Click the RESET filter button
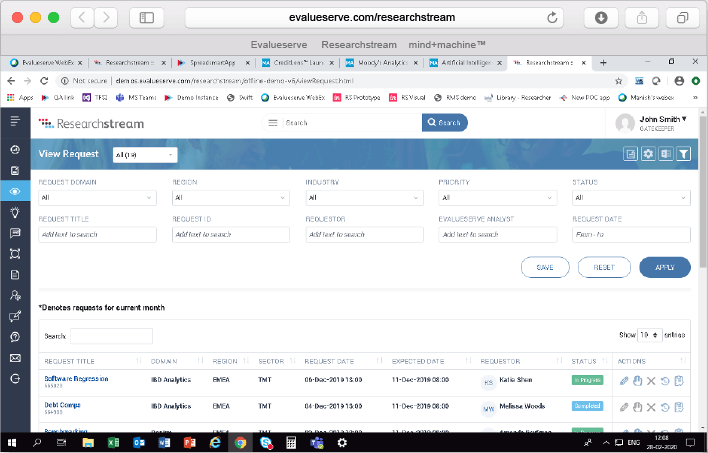Image resolution: width=708 pixels, height=453 pixels. point(604,267)
